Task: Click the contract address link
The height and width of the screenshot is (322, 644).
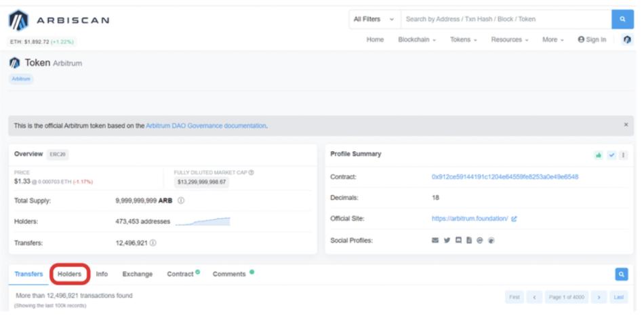Action: point(504,177)
